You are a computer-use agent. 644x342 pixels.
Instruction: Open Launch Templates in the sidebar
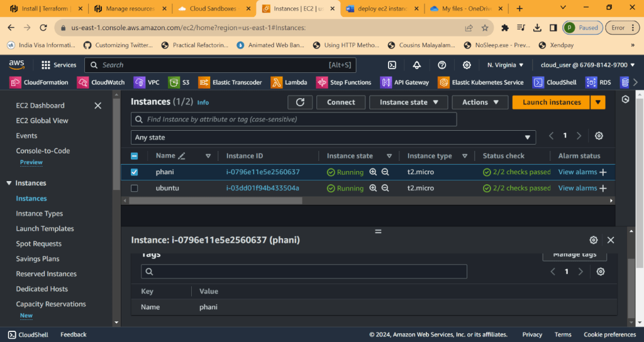(45, 229)
